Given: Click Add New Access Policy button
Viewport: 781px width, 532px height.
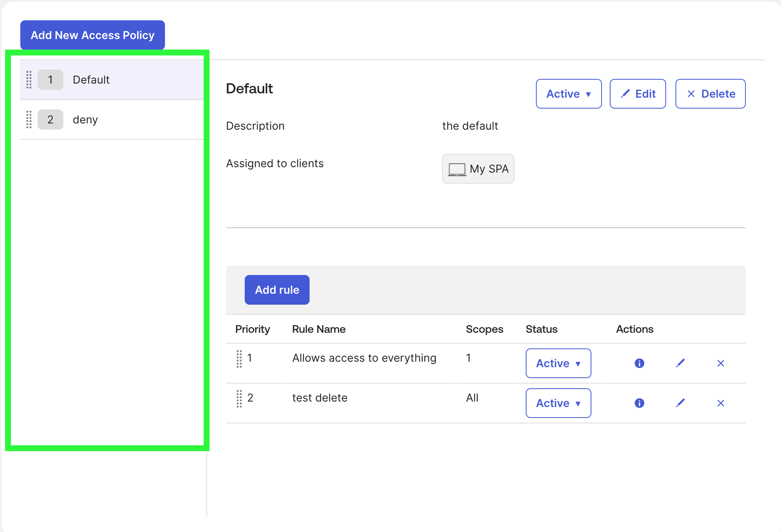Looking at the screenshot, I should point(93,35).
